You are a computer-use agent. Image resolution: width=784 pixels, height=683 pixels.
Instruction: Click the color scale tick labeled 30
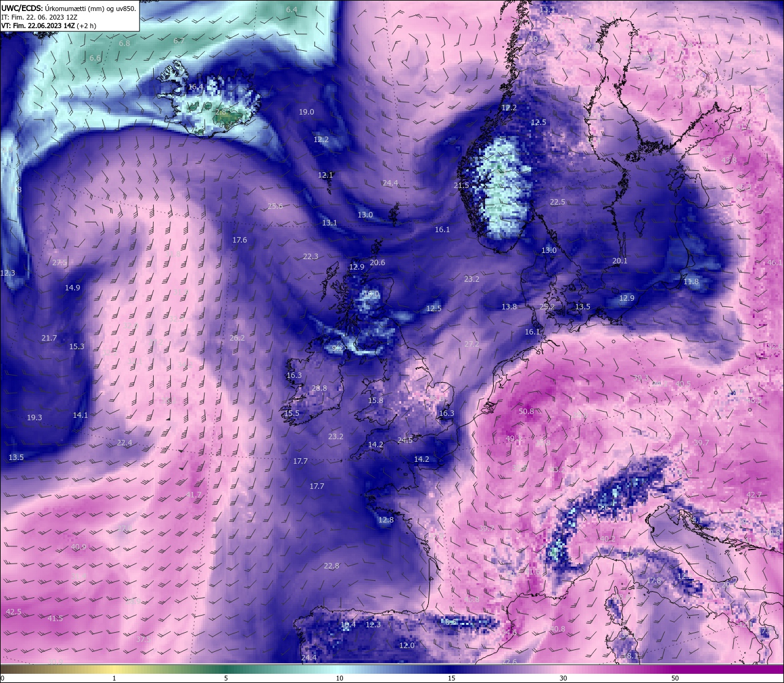[563, 678]
